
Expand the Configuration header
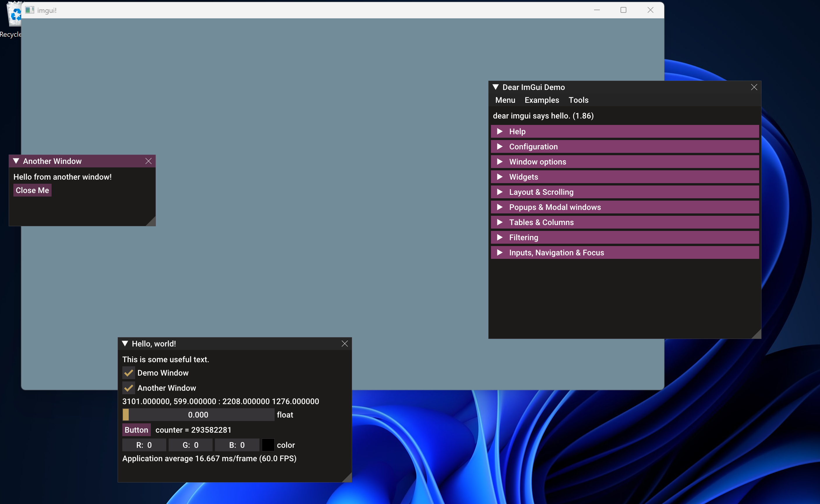tap(533, 147)
